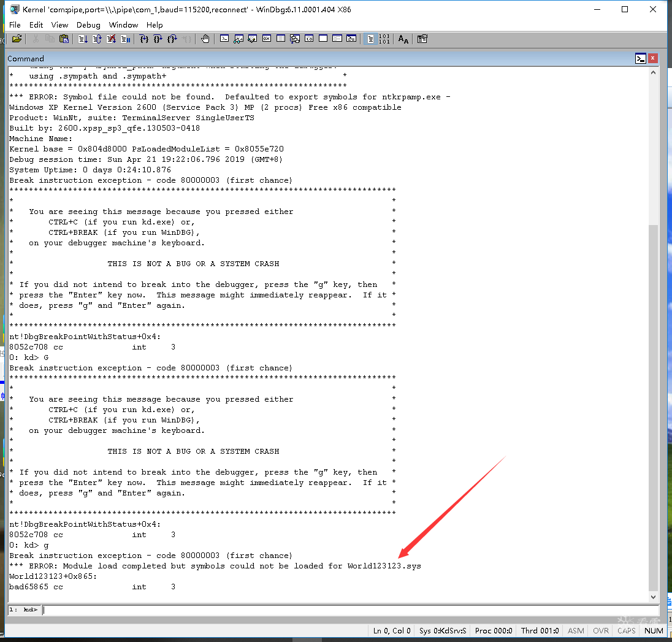Image resolution: width=672 pixels, height=642 pixels.
Task: Click the 'Built by: 2600.xpsp_sp3_qfe' line
Action: click(x=105, y=128)
